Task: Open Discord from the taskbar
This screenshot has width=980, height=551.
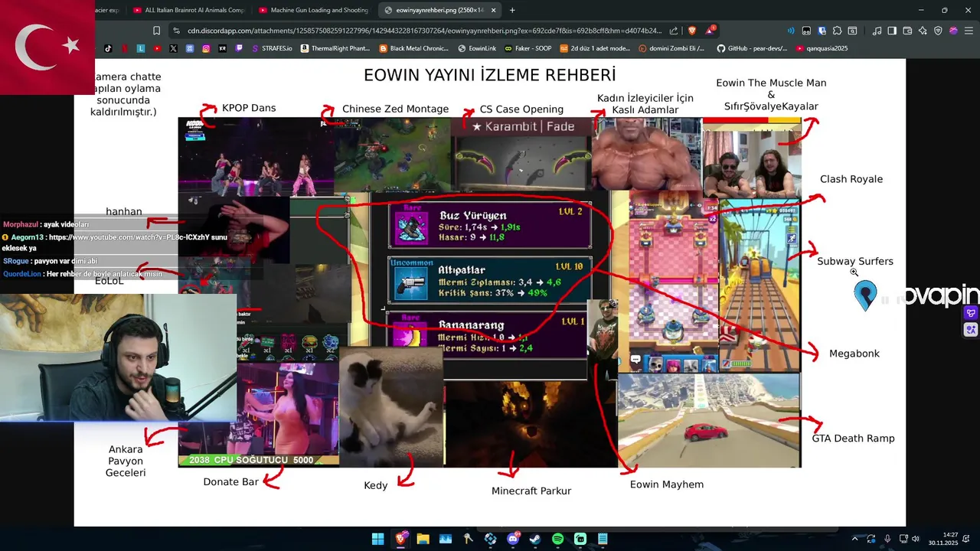Action: (513, 539)
